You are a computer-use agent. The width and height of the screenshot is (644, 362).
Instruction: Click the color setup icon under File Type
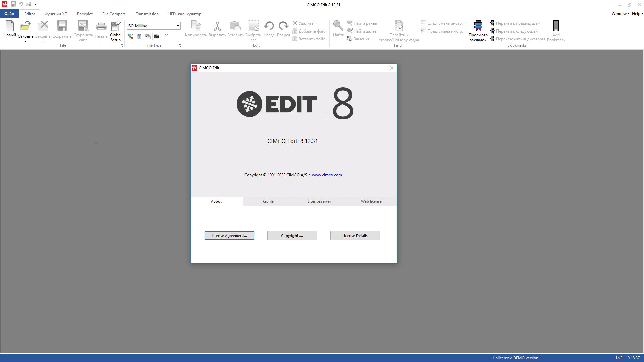(130, 36)
